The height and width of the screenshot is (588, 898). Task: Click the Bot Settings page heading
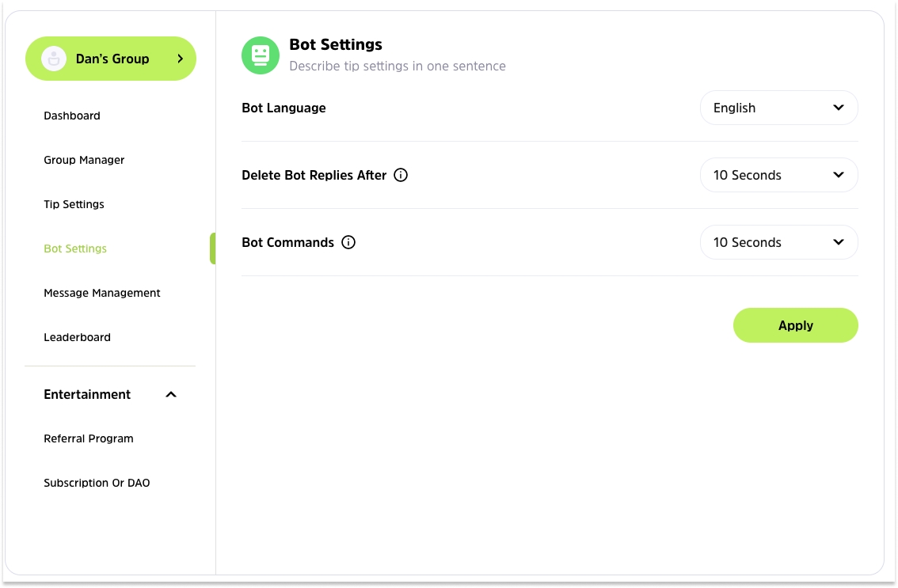pos(336,44)
